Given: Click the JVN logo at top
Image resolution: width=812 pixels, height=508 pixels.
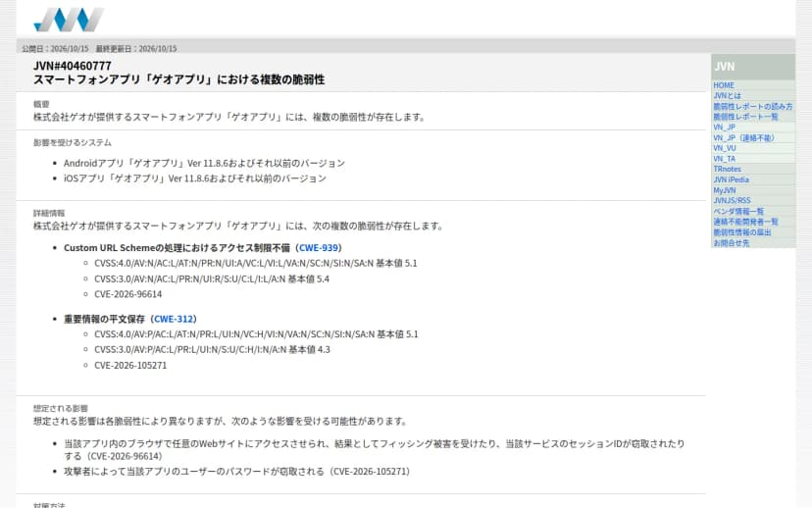Looking at the screenshot, I should 69,20.
